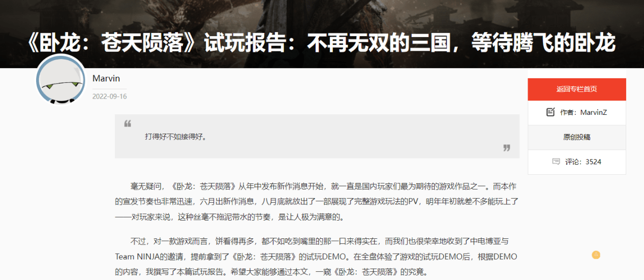
Task: Click the 2022-09-16 publish date
Action: (109, 97)
